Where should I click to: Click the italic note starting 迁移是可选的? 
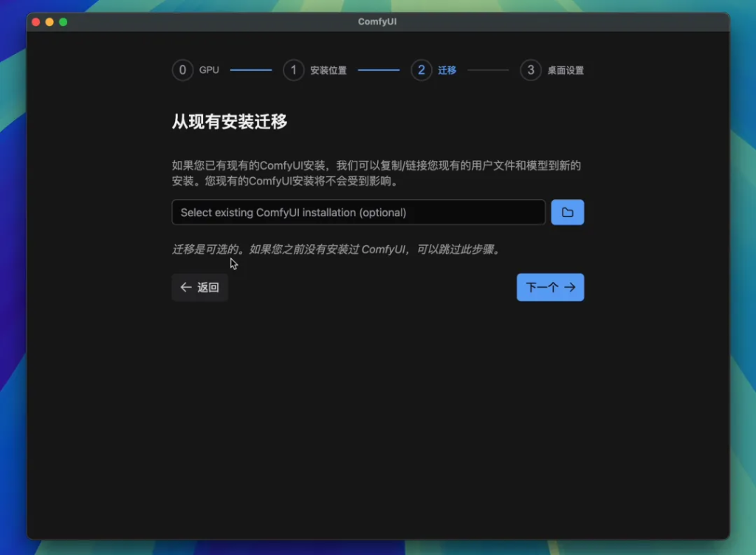(x=337, y=249)
